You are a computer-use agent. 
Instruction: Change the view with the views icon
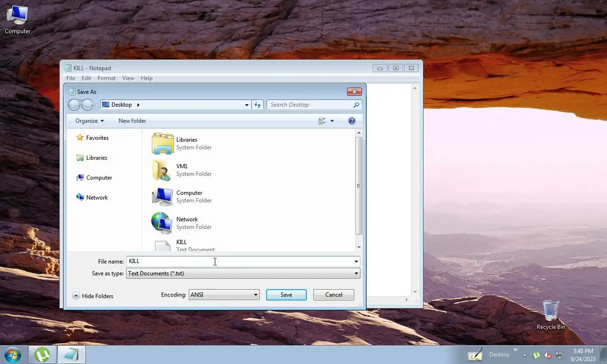pyautogui.click(x=322, y=121)
